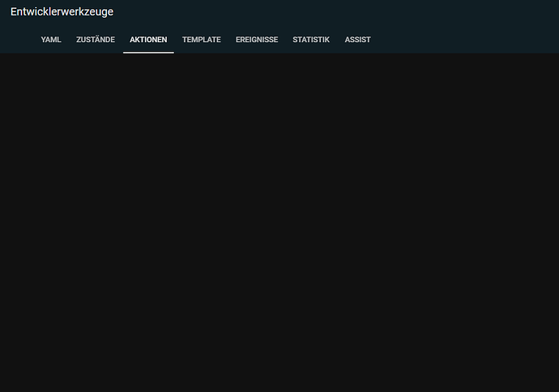Click the tab left of Zustände
Image resolution: width=559 pixels, height=392 pixels.
click(51, 40)
